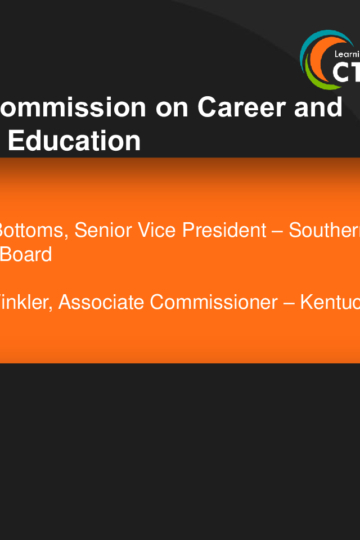Select the Senior Vice President text
Viewport: 360px width, 540px height.
(x=170, y=230)
